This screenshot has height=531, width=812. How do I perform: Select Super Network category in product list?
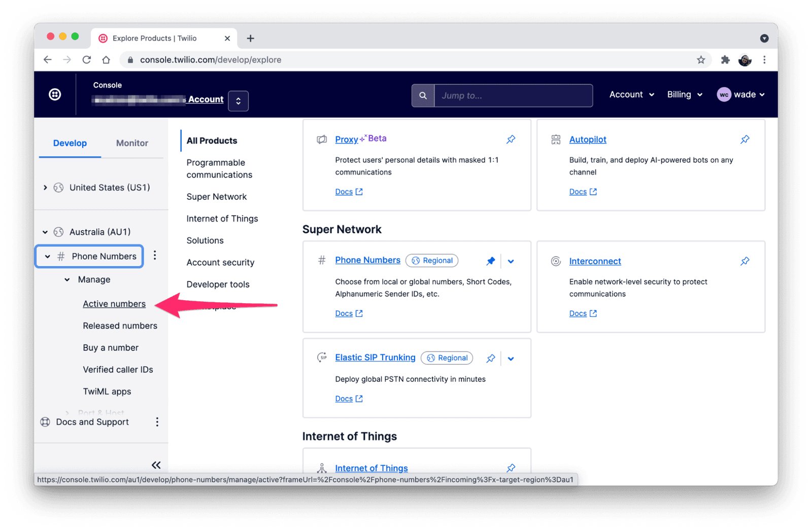(216, 197)
